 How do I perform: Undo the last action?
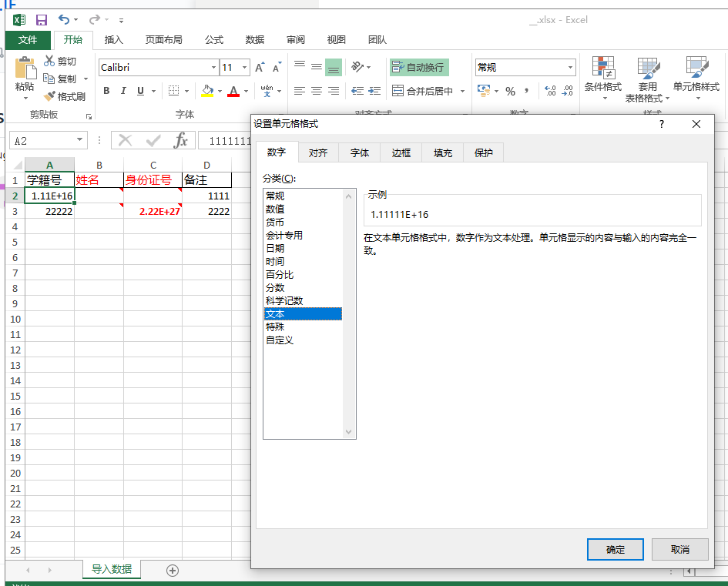(64, 19)
